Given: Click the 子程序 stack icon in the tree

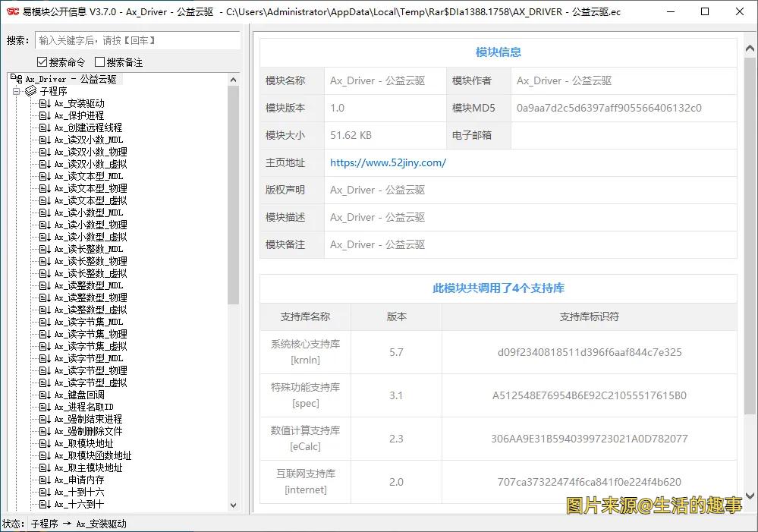Looking at the screenshot, I should tap(31, 90).
